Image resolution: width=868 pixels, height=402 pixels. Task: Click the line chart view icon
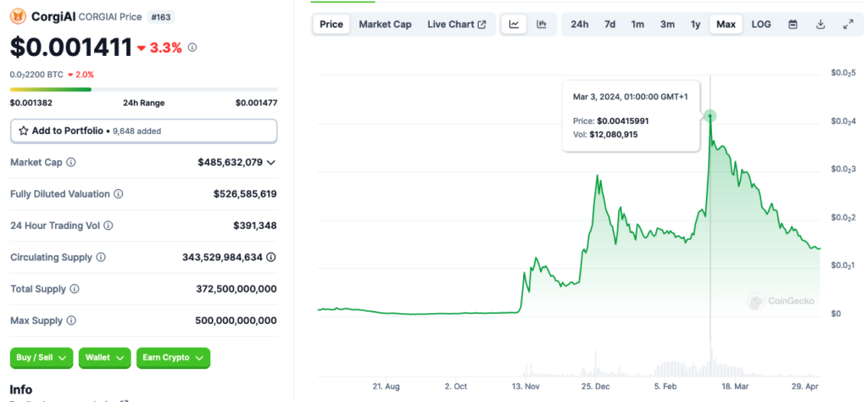(x=515, y=25)
